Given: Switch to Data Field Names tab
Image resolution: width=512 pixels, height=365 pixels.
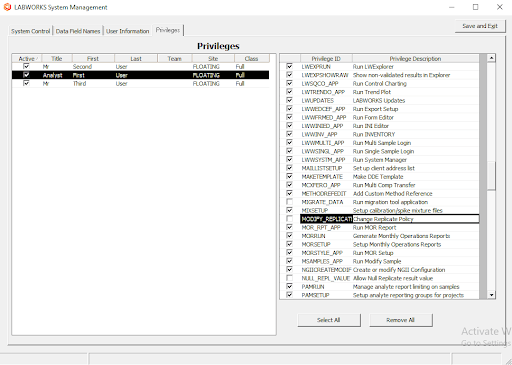Looking at the screenshot, I should click(78, 31).
